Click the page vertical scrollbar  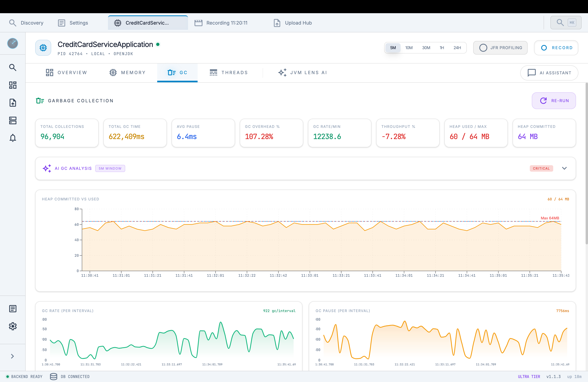(586, 163)
